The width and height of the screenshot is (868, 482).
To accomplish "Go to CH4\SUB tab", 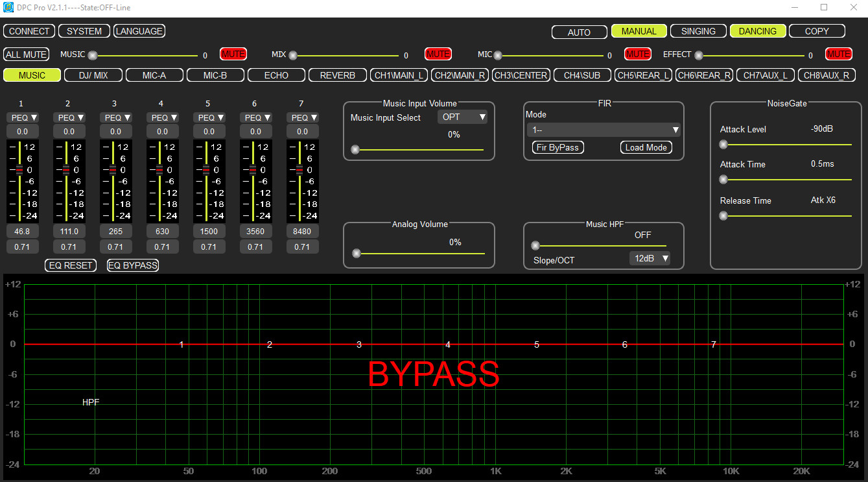I will click(582, 75).
